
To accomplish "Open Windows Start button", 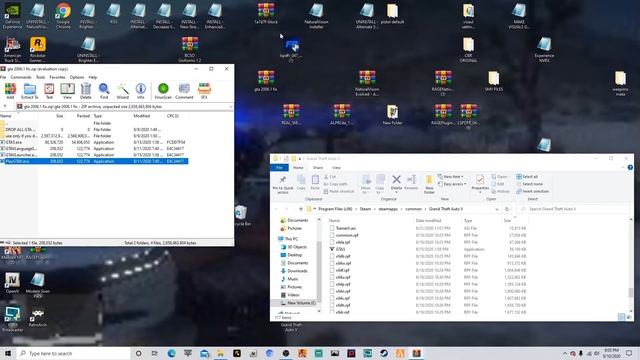I will 8,353.
